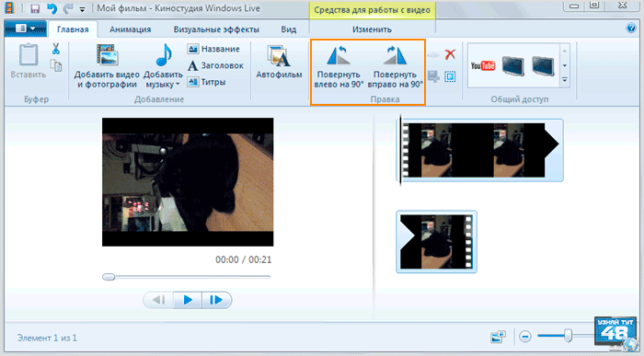Expand the sharing options gallery arrow
Screen dimensions: 644x356
(x=565, y=80)
